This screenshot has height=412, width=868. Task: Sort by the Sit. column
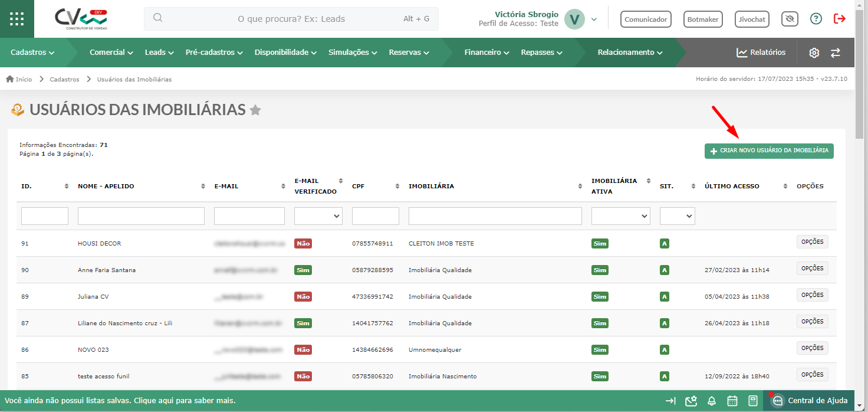point(693,187)
